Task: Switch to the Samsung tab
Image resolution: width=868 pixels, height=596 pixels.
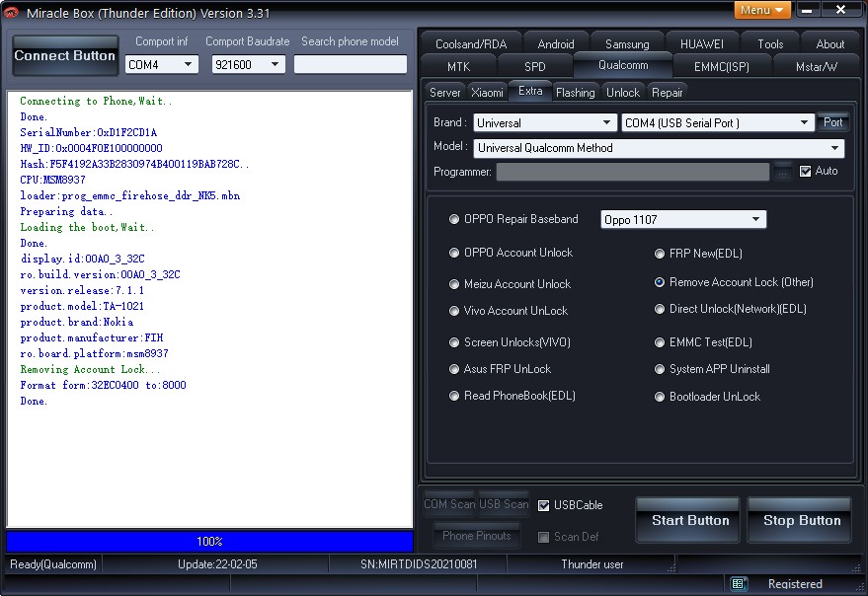Action: [627, 44]
